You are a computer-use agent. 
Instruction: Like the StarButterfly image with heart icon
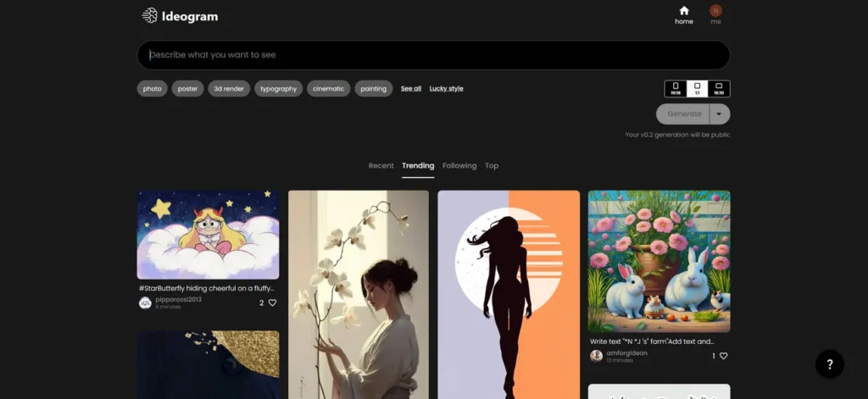pos(272,302)
